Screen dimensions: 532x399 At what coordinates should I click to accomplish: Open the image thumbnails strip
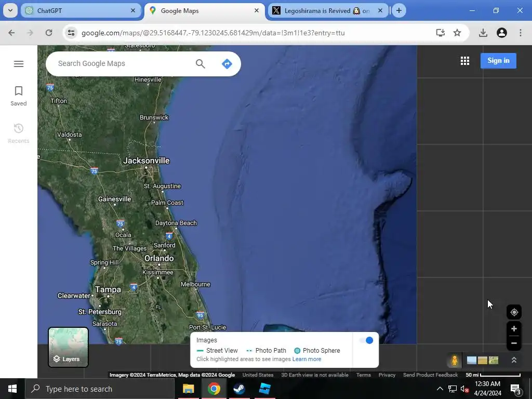point(483,360)
